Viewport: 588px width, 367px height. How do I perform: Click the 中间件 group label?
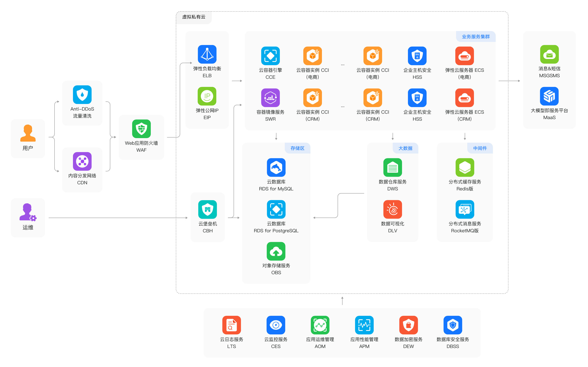coord(480,148)
